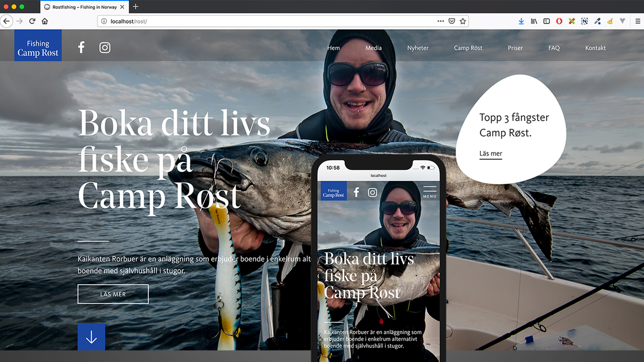Click the orange paintbrush extension icon
This screenshot has width=644, height=362.
tap(610, 21)
